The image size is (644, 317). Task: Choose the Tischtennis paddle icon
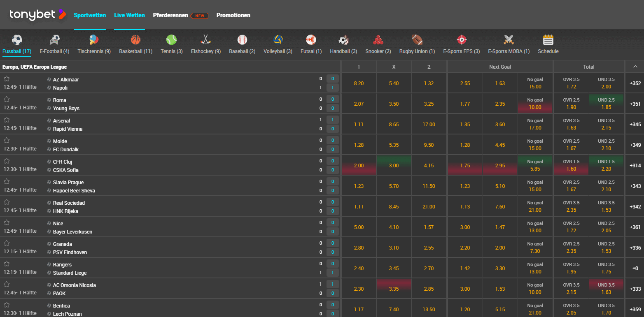click(94, 40)
